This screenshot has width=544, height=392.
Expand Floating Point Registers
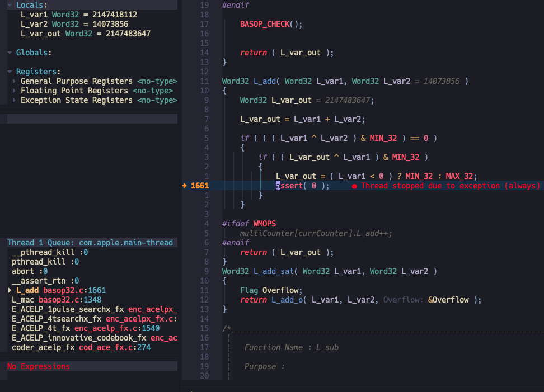tap(15, 91)
